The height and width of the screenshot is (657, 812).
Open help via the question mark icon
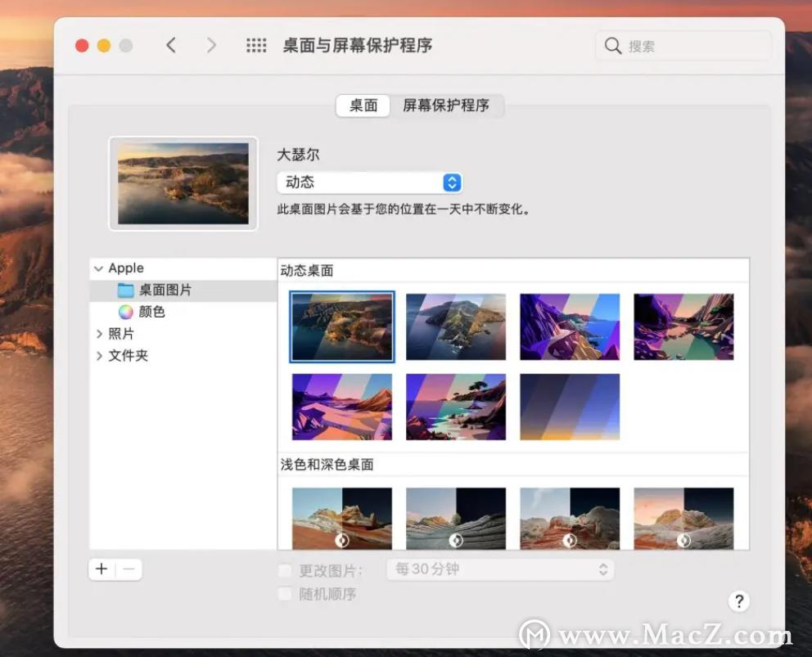tap(739, 601)
